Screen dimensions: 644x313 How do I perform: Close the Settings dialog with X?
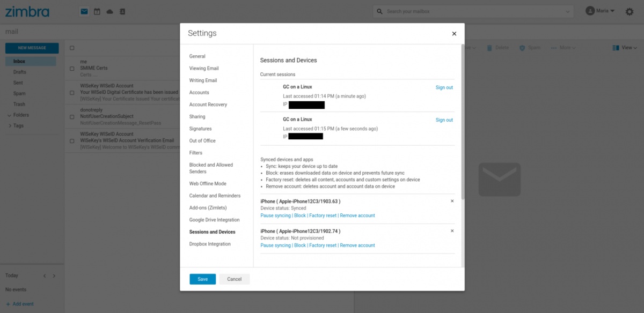point(454,34)
